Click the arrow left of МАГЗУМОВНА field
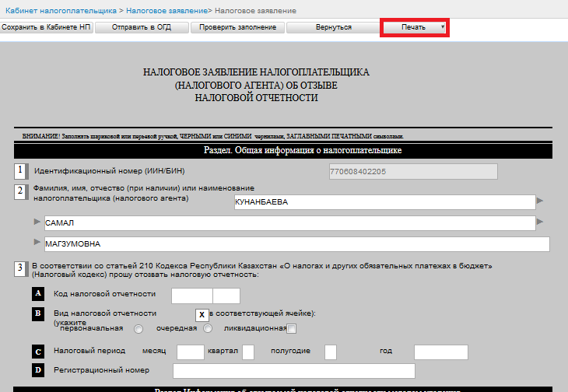Screen dimensions: 568x392 [36, 243]
